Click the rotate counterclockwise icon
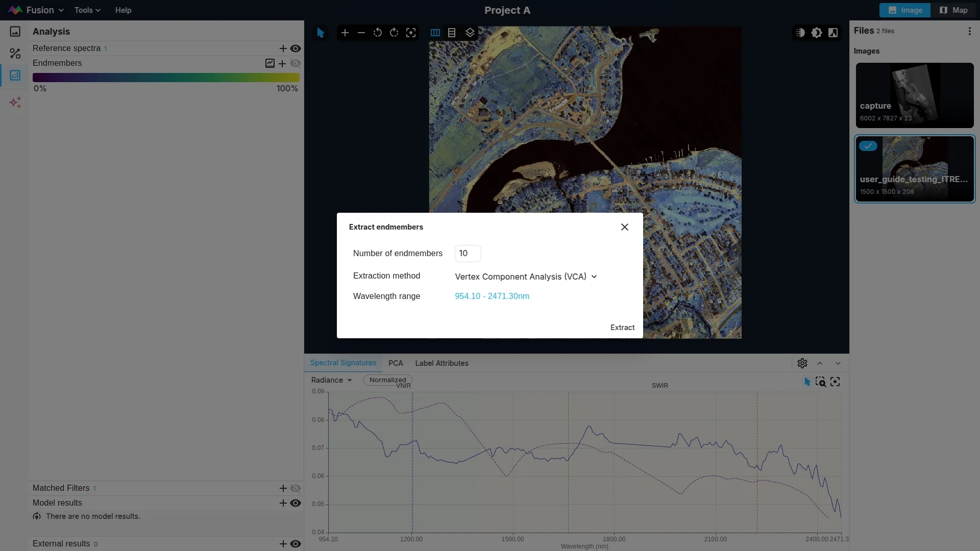Screen dimensions: 980x551 pos(378,33)
